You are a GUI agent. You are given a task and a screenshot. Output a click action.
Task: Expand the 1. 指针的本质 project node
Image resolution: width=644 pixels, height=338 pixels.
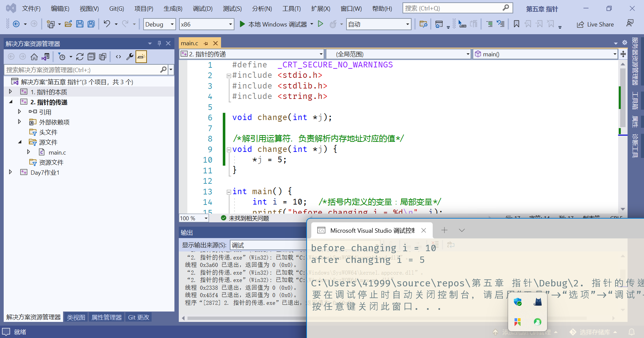pos(10,92)
